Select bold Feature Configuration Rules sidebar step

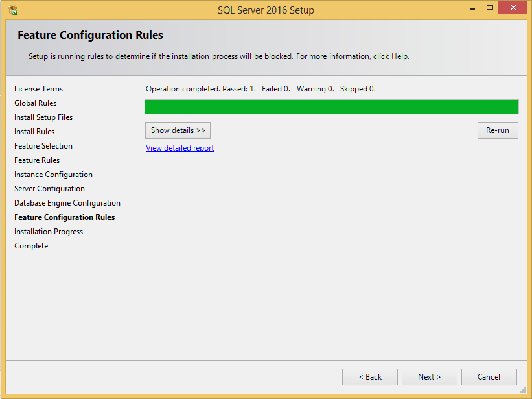click(64, 217)
